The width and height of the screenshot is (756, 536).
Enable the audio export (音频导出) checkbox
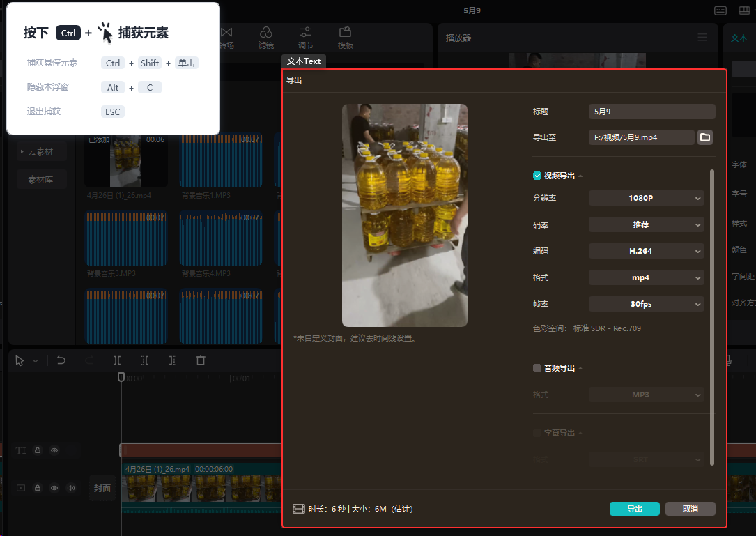[x=537, y=368]
